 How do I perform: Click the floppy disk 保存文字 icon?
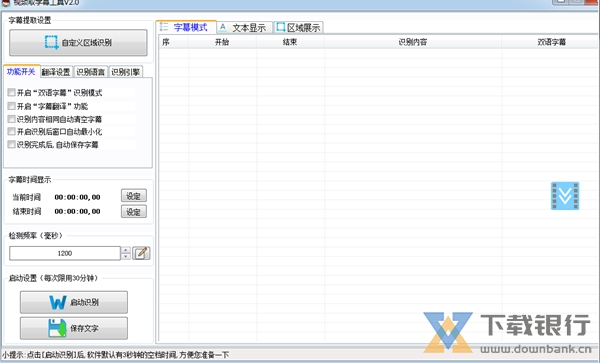(57, 328)
